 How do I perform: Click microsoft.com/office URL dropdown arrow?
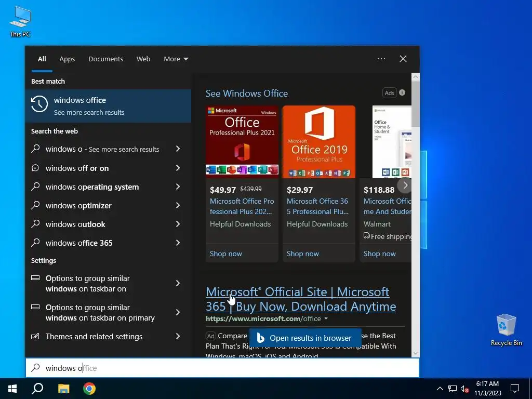point(326,318)
